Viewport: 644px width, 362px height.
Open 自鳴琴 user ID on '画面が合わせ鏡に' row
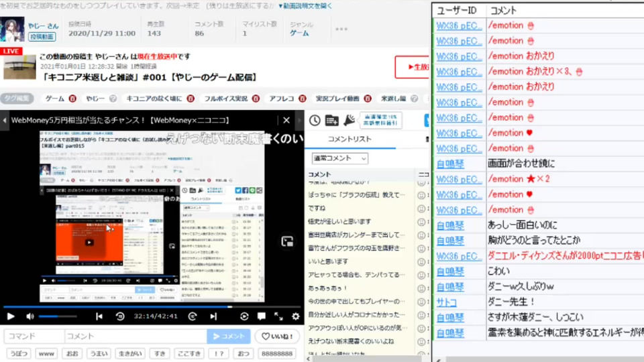coord(450,164)
